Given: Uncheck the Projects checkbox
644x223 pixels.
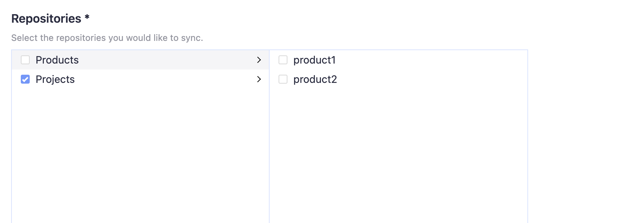Looking at the screenshot, I should click(x=25, y=79).
